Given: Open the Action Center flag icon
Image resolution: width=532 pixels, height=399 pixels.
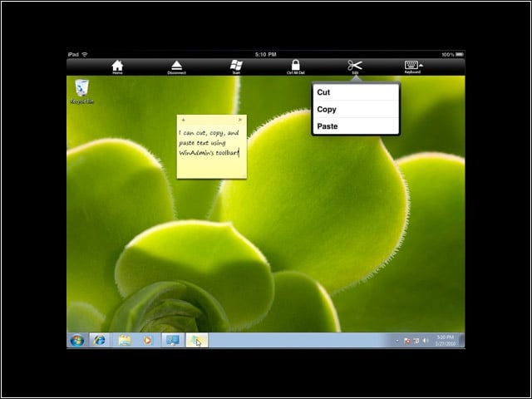Looking at the screenshot, I should (407, 341).
